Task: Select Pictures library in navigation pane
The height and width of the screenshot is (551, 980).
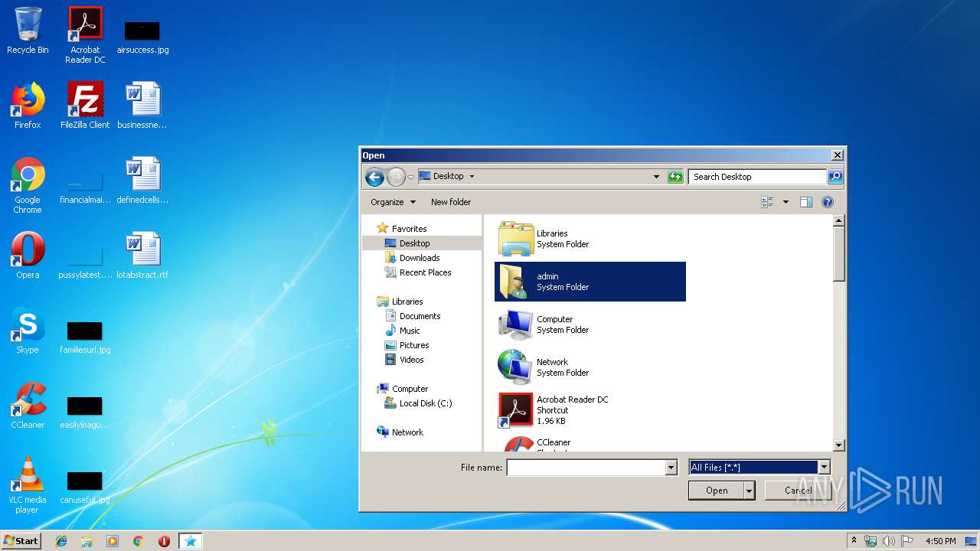Action: 414,345
